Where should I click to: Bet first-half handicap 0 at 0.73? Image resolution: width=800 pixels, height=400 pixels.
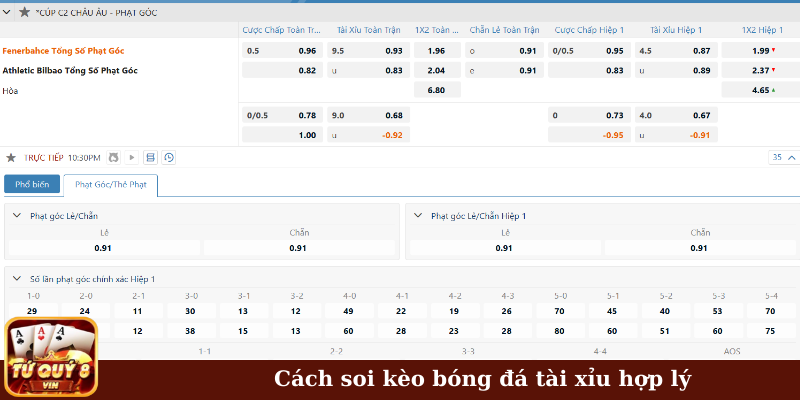pos(589,115)
